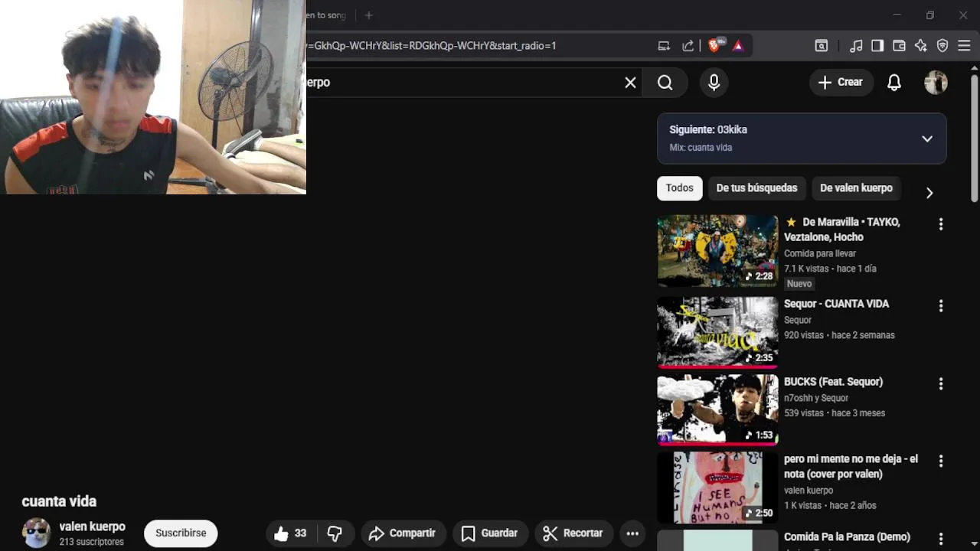The height and width of the screenshot is (551, 980).
Task: Expand the Siguiente mix playlist panel
Action: click(927, 139)
